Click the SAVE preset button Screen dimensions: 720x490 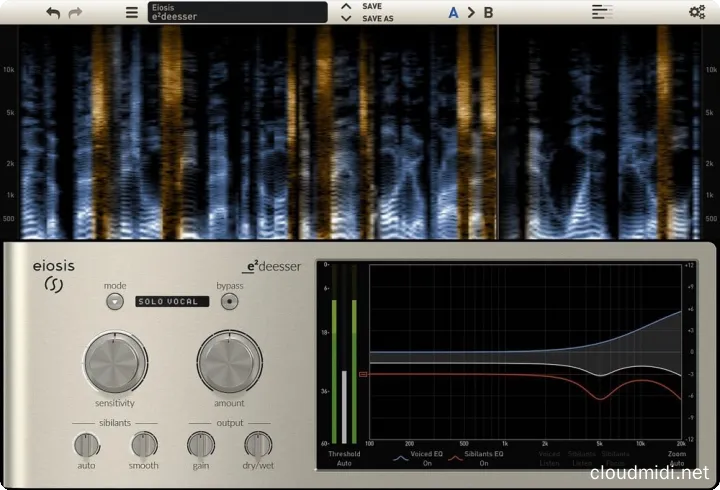tap(372, 6)
